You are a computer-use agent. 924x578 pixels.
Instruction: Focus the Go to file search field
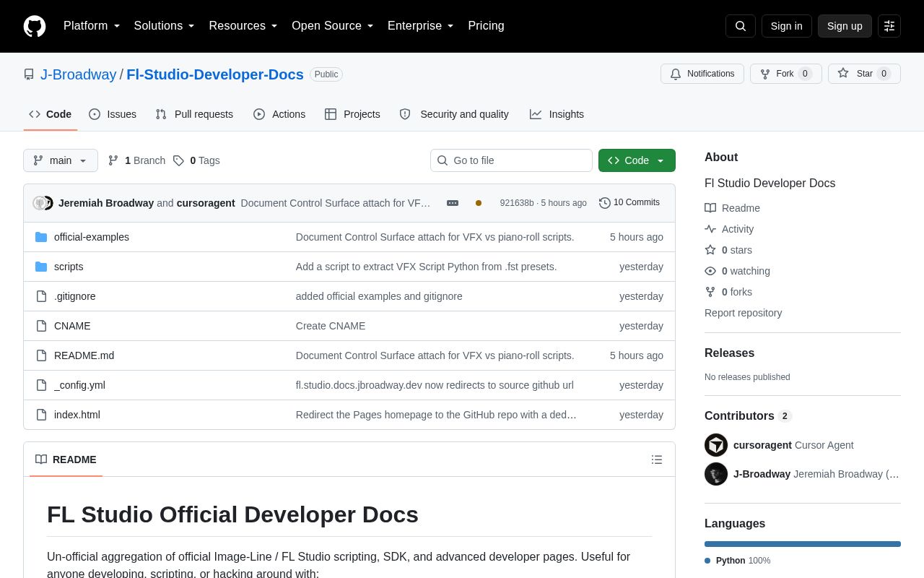(x=511, y=160)
